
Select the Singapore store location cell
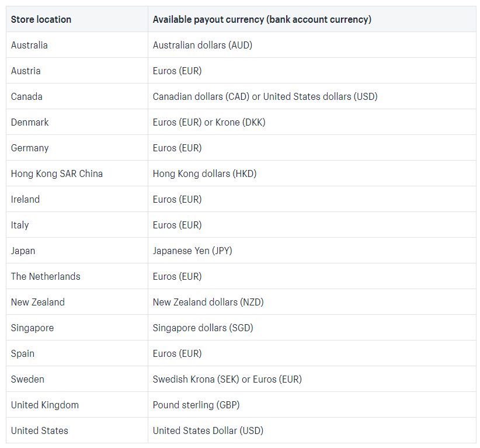[x=32, y=328]
